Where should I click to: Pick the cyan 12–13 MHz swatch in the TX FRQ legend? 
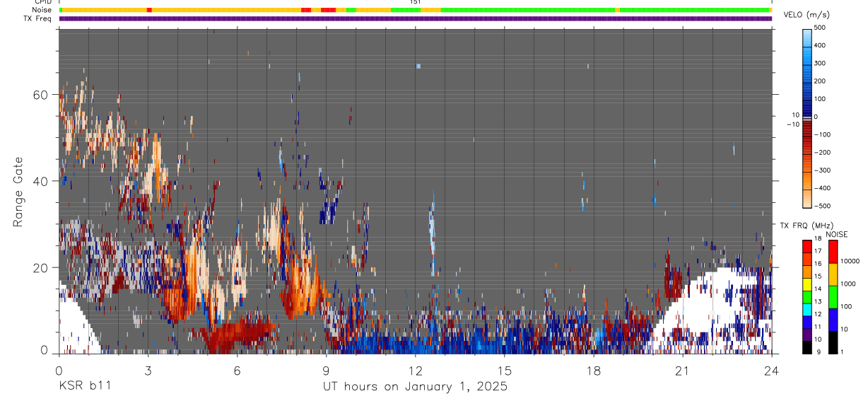[x=807, y=308]
